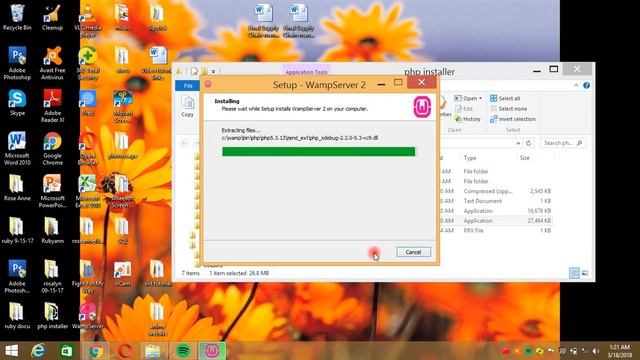Screen dimensions: 640x360
Task: Open Avast Free Antivirus desktop shortcut
Action: click(52, 63)
